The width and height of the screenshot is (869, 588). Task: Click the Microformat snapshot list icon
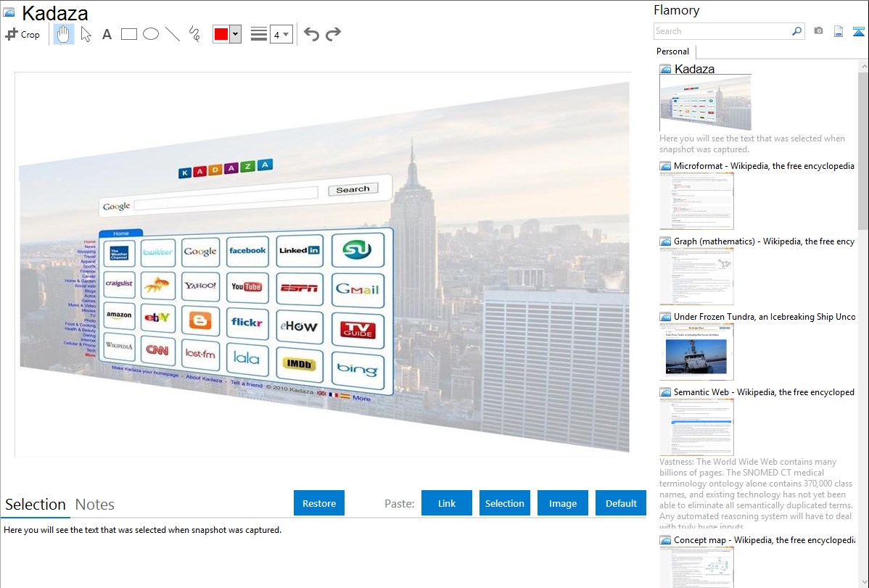(666, 166)
